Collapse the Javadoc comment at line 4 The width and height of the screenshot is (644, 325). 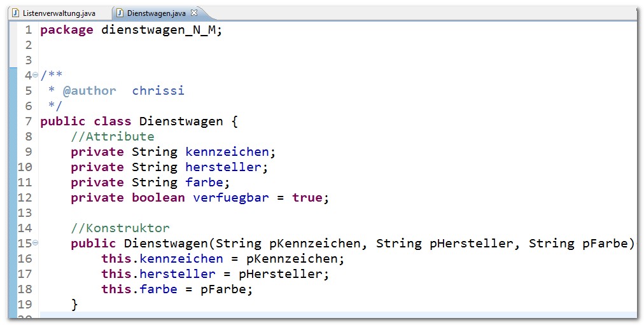36,75
